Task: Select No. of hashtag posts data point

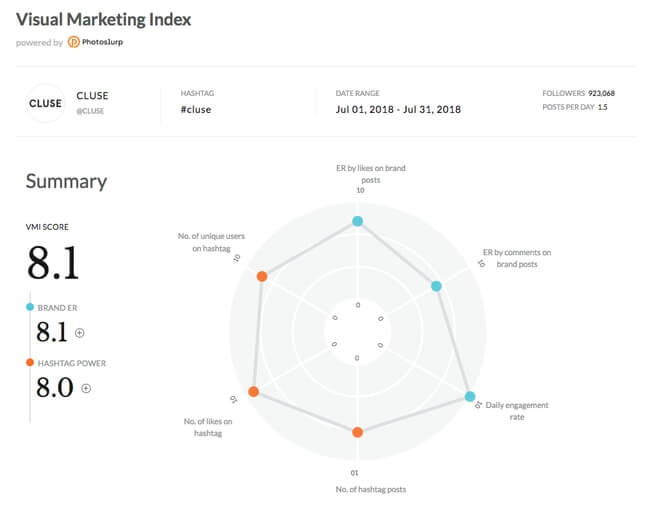Action: [357, 432]
